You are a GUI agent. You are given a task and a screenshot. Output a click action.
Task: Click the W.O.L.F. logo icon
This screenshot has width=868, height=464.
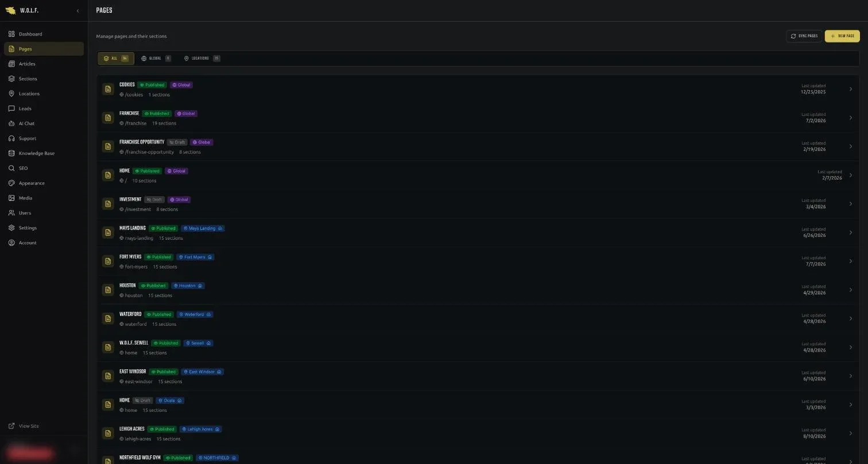pyautogui.click(x=10, y=10)
